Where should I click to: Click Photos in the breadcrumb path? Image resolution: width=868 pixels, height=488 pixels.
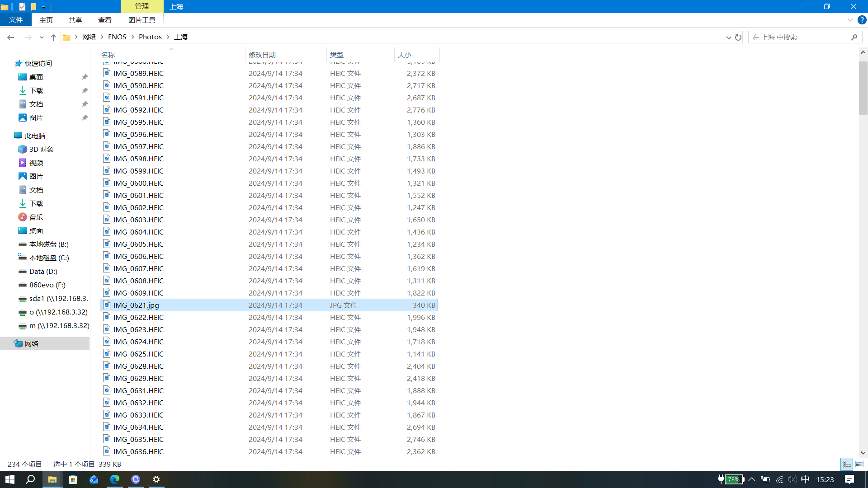click(150, 37)
